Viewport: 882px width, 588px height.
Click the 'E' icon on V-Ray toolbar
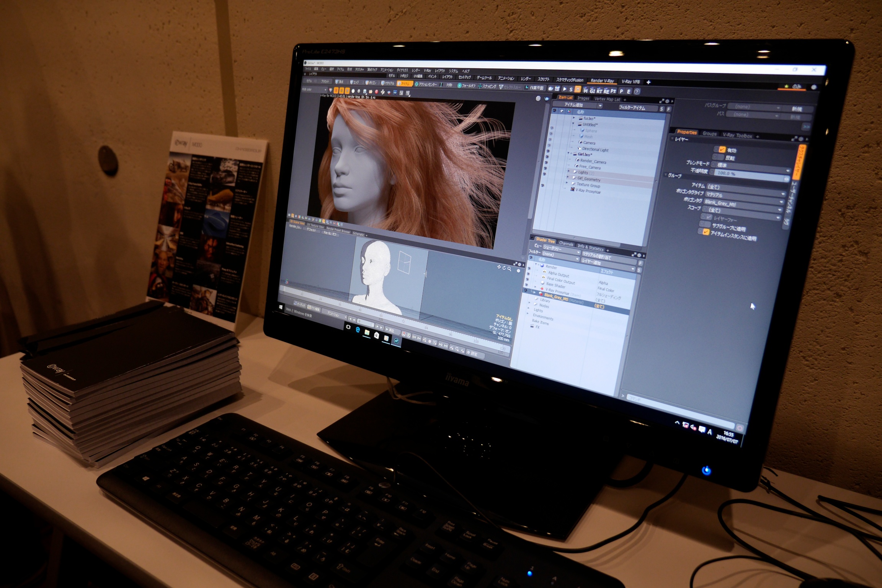[x=629, y=91]
